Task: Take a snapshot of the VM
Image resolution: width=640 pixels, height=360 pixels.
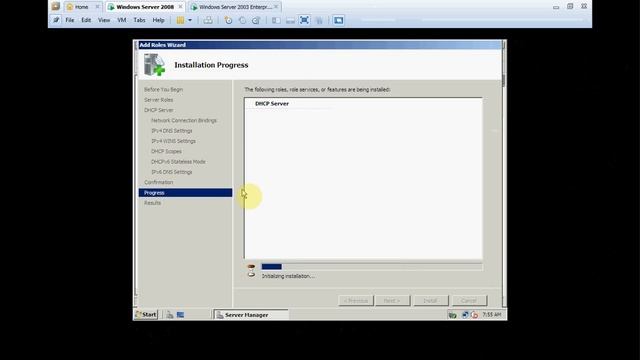Action: click(x=228, y=20)
